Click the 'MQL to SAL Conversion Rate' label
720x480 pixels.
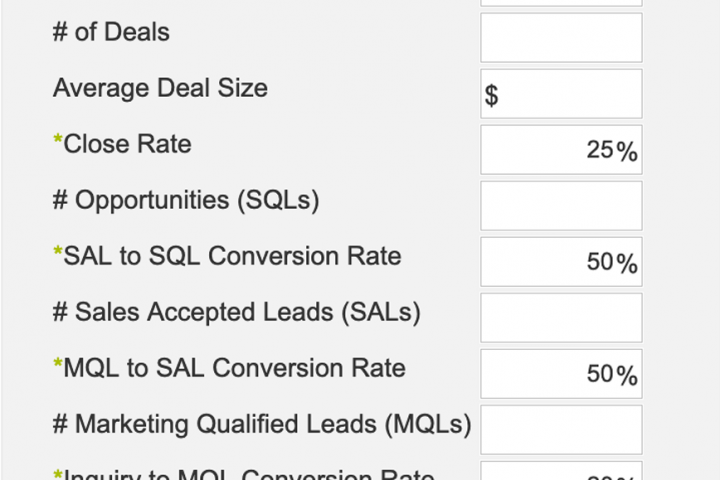pyautogui.click(x=234, y=368)
